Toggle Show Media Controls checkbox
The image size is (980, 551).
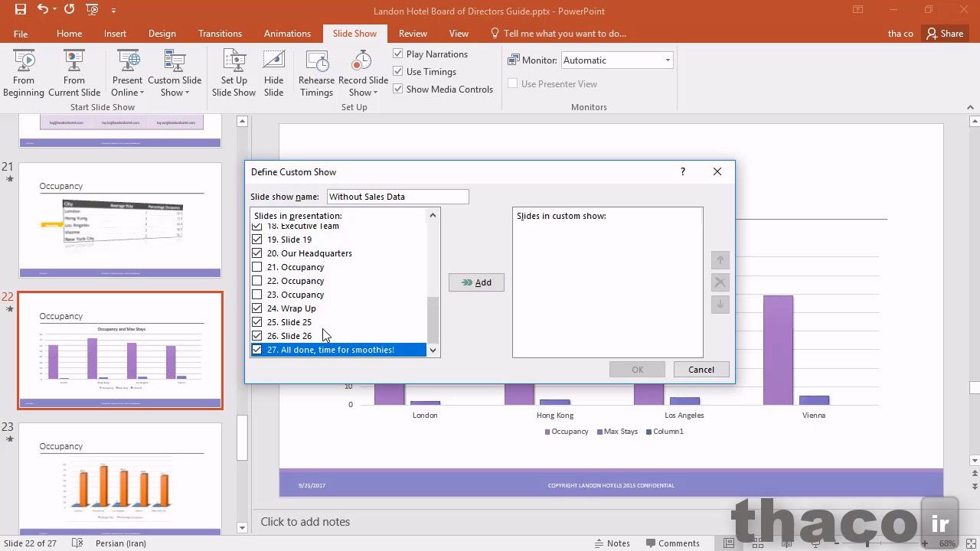click(x=398, y=89)
